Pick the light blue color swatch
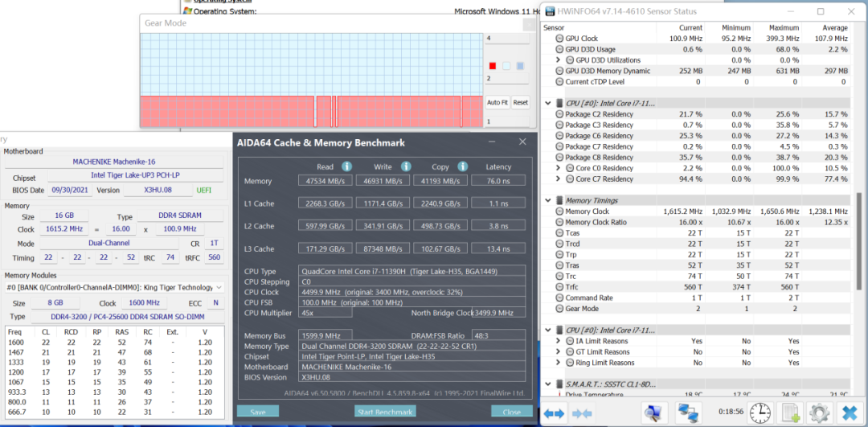Image resolution: width=868 pixels, height=427 pixels. point(520,66)
